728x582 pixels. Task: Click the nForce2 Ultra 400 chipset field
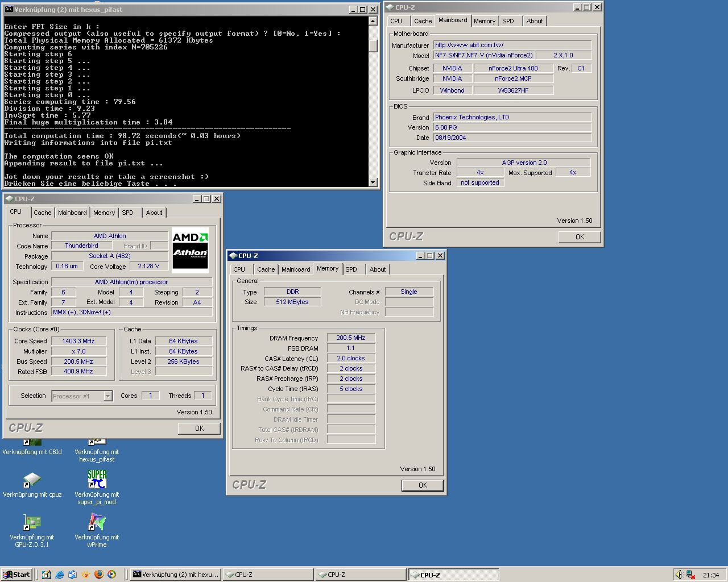click(x=513, y=68)
